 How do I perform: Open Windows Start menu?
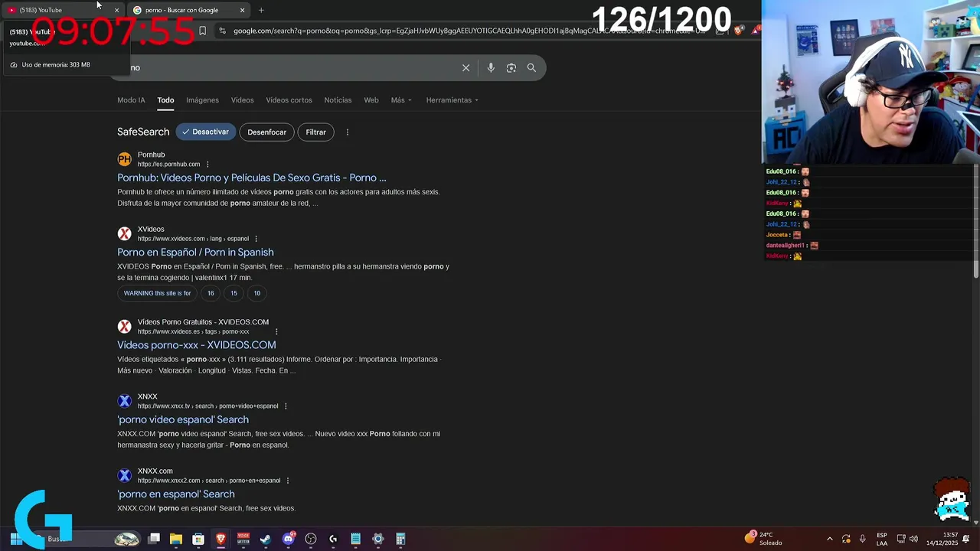(x=15, y=539)
